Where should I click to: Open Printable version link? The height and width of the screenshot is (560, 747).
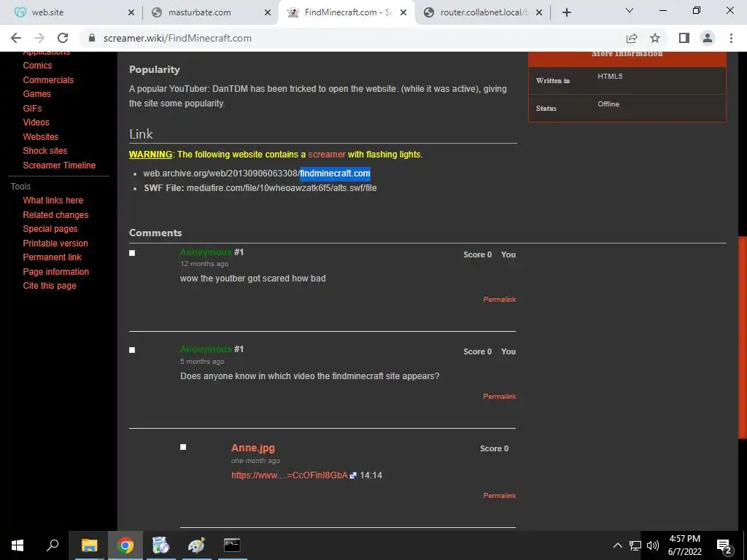55,243
